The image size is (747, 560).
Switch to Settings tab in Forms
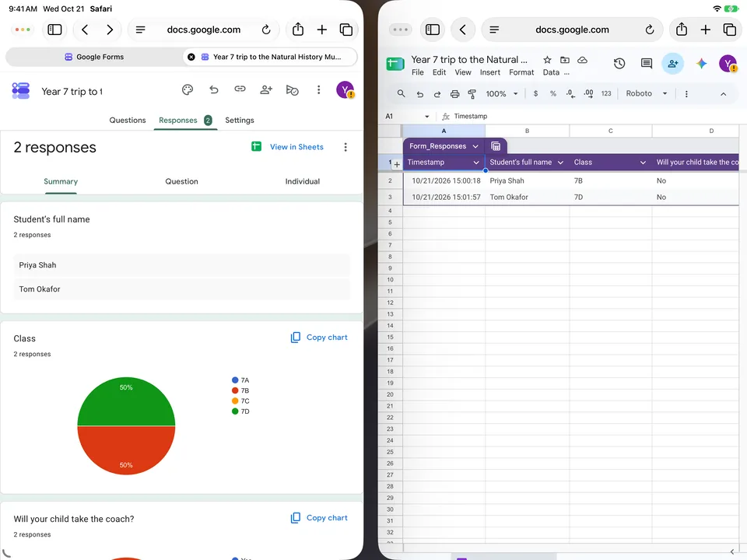240,120
